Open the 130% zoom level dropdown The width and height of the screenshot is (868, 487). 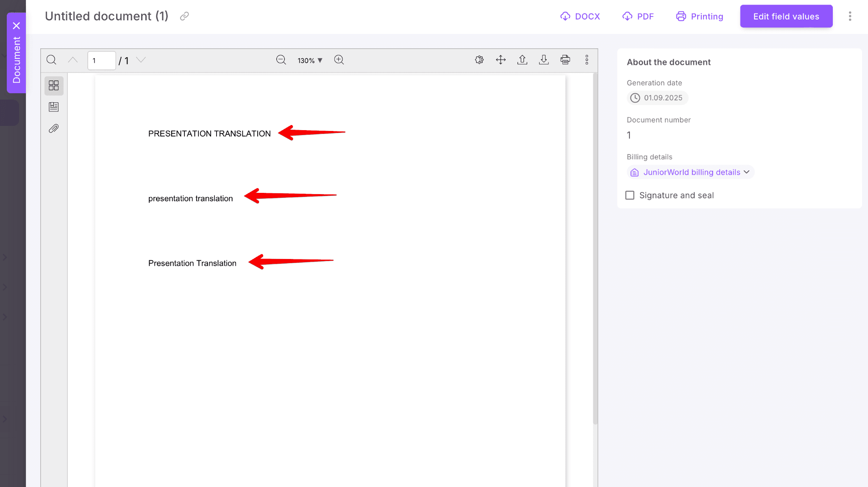click(x=310, y=61)
